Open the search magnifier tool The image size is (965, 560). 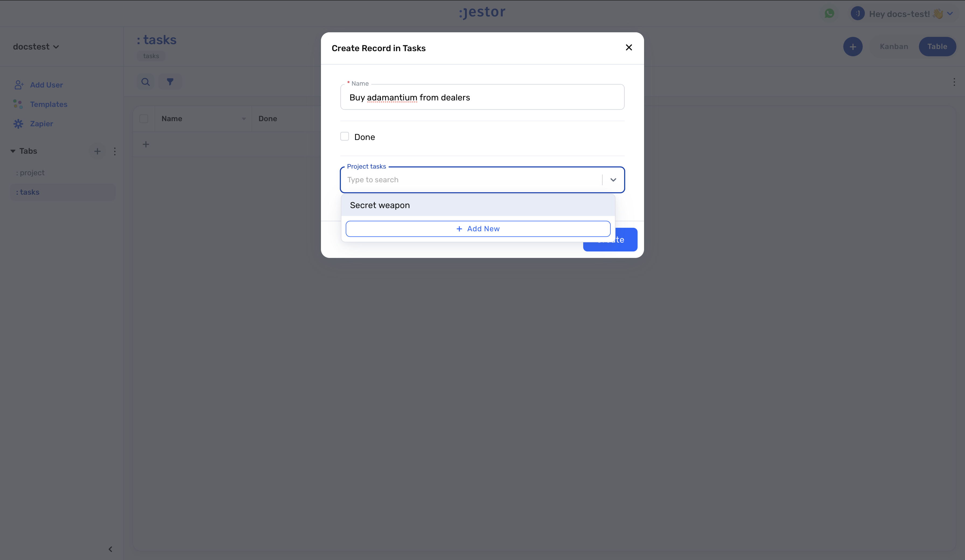(x=145, y=82)
